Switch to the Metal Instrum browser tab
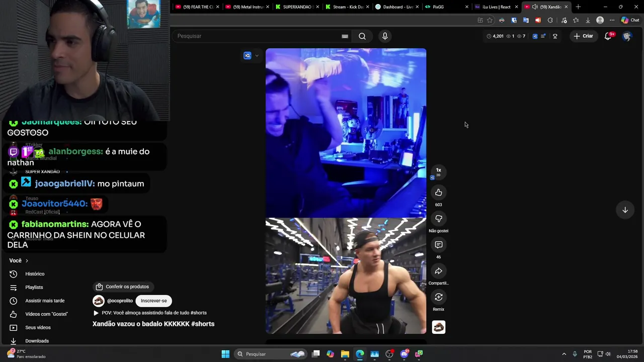Viewport: 644px width, 362px height. click(247, 7)
